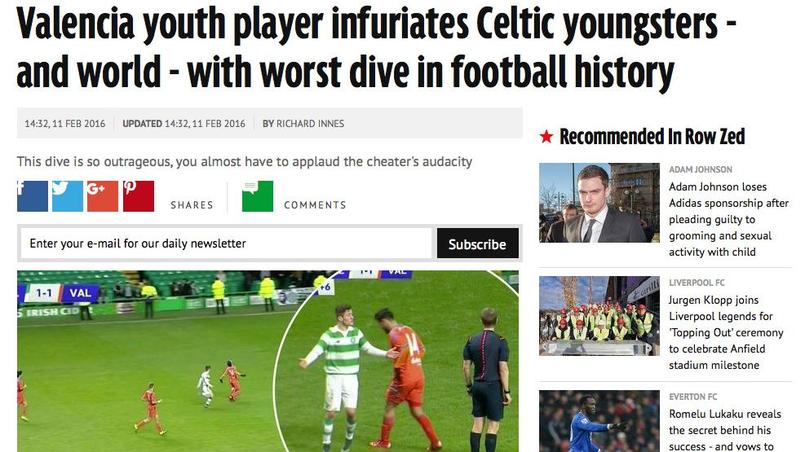Open Liverpool ceremony photo thumbnail
The width and height of the screenshot is (805, 452).
point(599,316)
